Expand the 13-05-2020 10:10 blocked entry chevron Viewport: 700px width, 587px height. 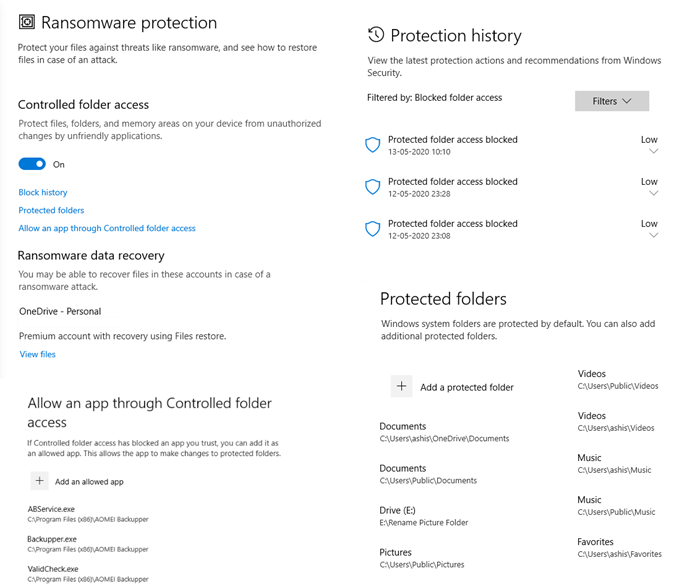(x=654, y=152)
